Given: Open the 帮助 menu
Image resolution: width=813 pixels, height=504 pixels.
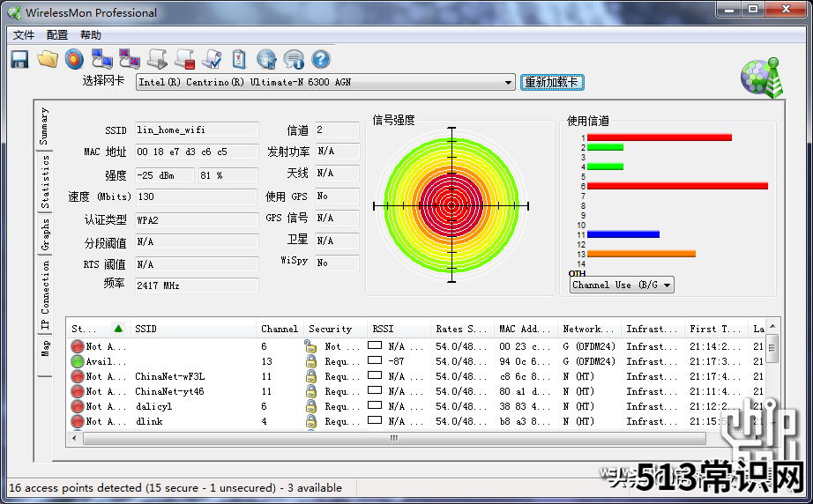Looking at the screenshot, I should pos(91,35).
